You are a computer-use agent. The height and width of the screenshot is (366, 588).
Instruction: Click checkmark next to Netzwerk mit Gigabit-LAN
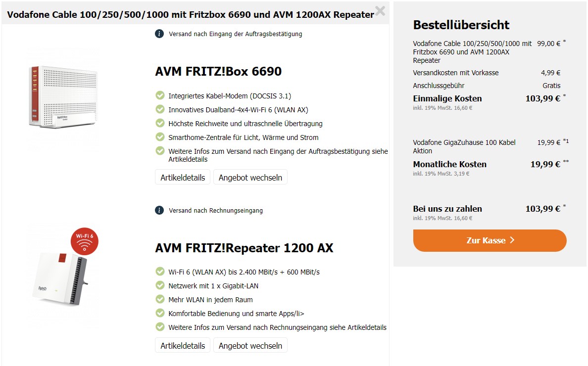[x=160, y=285]
